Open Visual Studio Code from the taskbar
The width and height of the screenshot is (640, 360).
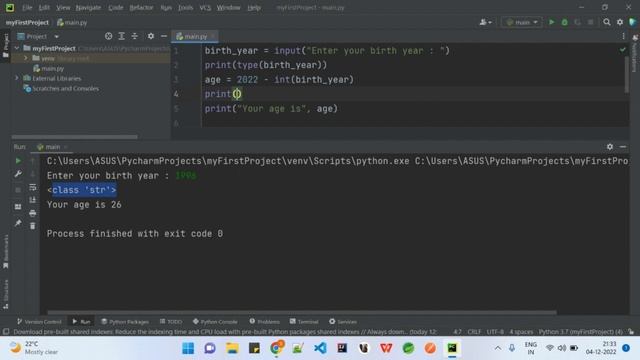point(320,348)
